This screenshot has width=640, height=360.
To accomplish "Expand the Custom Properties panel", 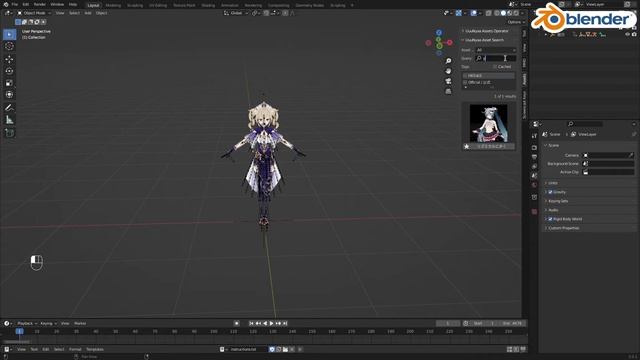I will pos(564,228).
